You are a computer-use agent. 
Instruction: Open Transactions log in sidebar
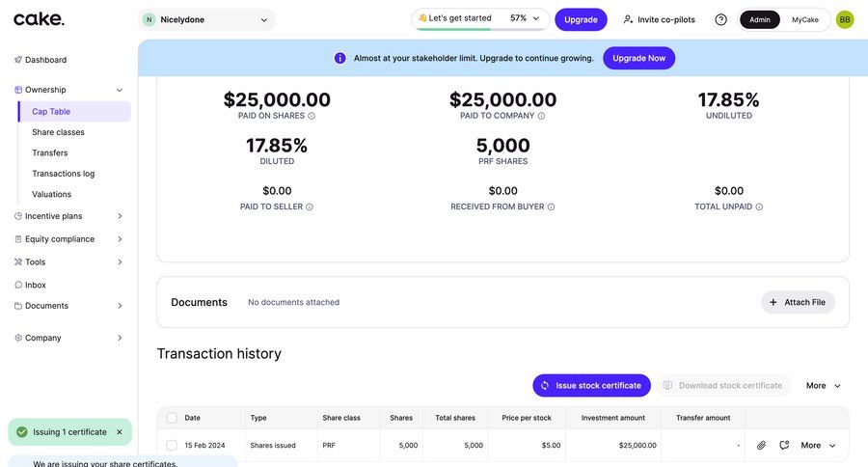tap(63, 174)
